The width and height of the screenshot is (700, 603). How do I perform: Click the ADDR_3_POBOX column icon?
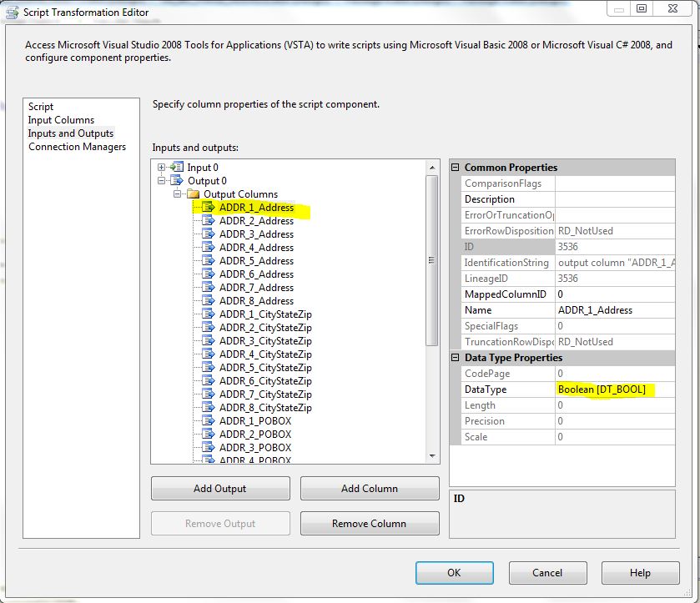[x=208, y=448]
